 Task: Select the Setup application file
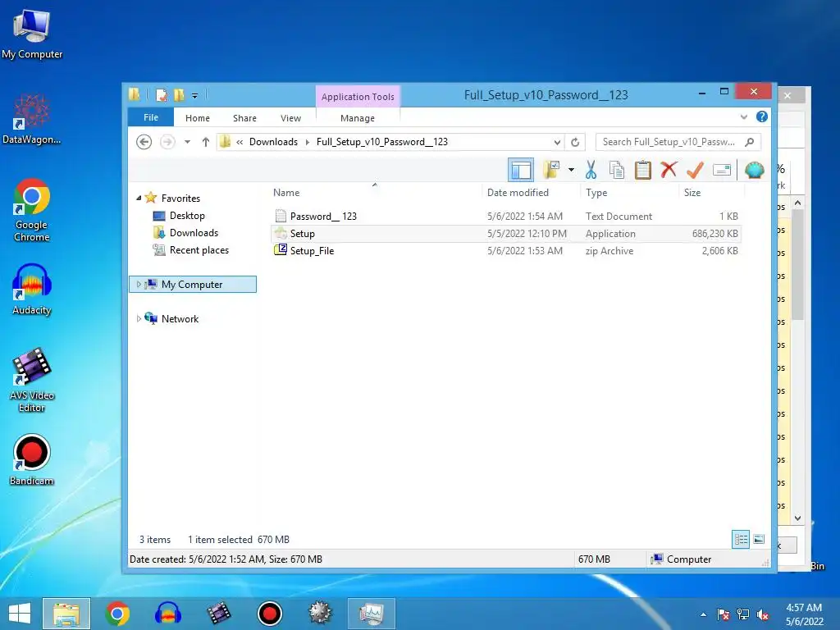point(505,234)
